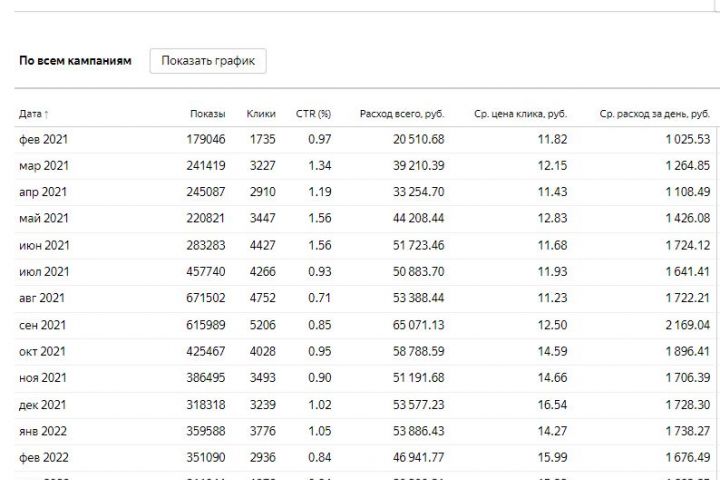720x480 pixels.
Task: Click the Показать график button
Action: click(x=208, y=61)
